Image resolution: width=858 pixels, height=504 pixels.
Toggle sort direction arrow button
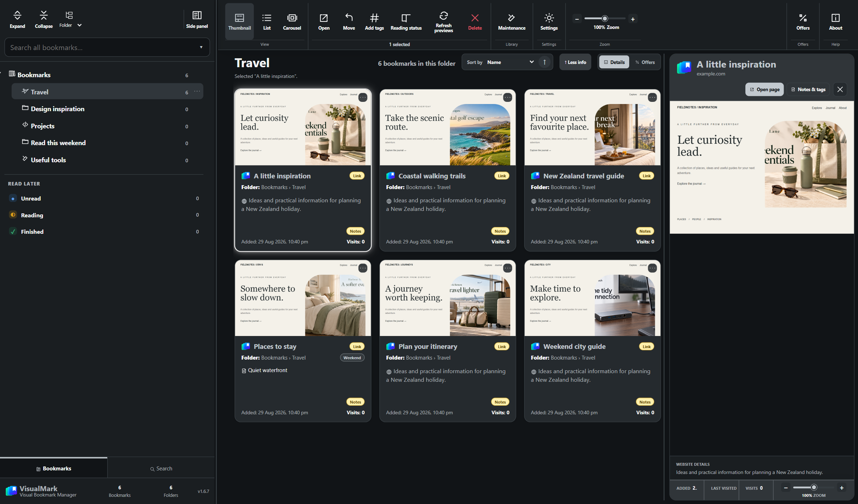(544, 62)
